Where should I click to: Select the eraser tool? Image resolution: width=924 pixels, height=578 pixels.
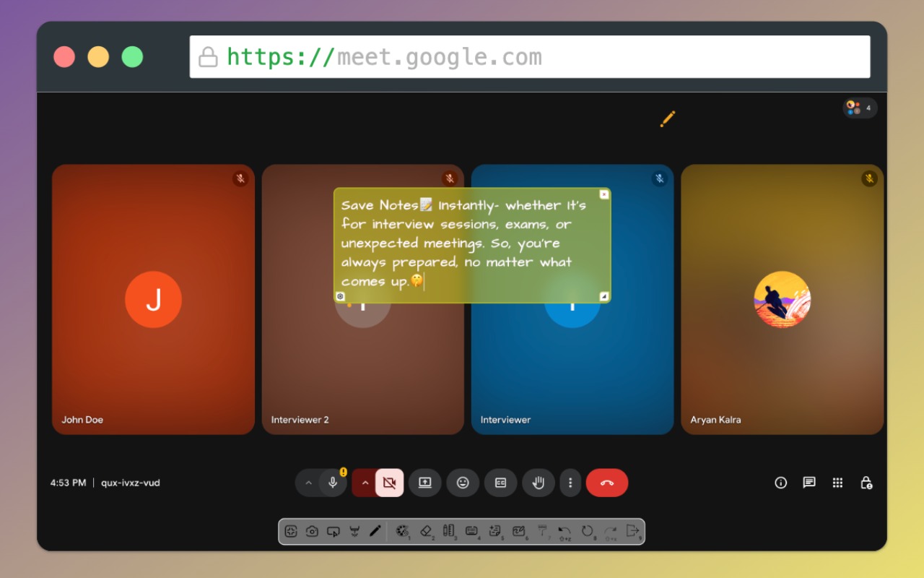(x=425, y=532)
